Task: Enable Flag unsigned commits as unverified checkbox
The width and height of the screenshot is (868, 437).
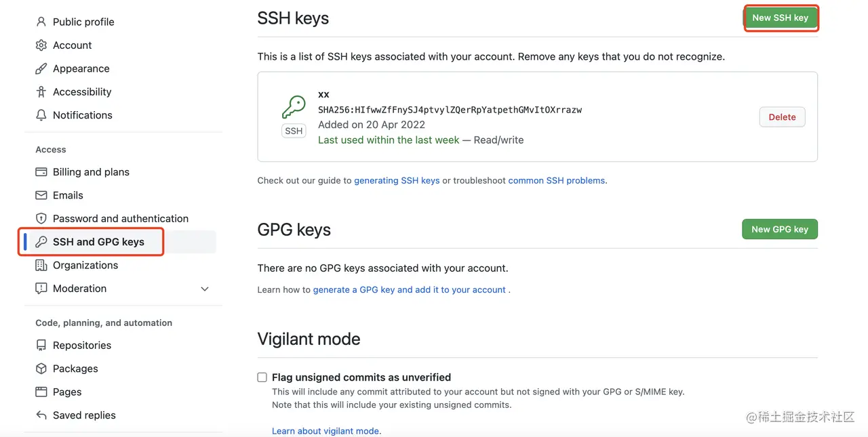Action: pos(262,377)
